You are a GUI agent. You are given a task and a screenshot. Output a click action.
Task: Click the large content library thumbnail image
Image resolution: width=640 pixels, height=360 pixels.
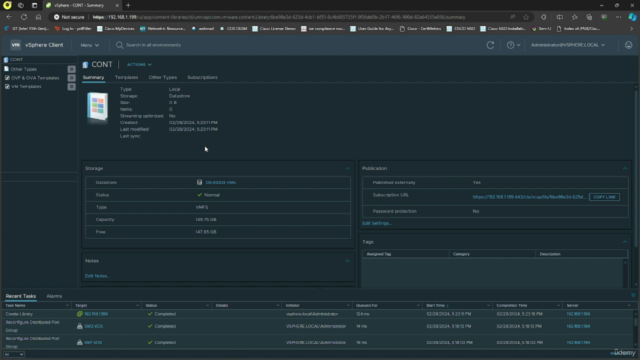click(x=98, y=107)
